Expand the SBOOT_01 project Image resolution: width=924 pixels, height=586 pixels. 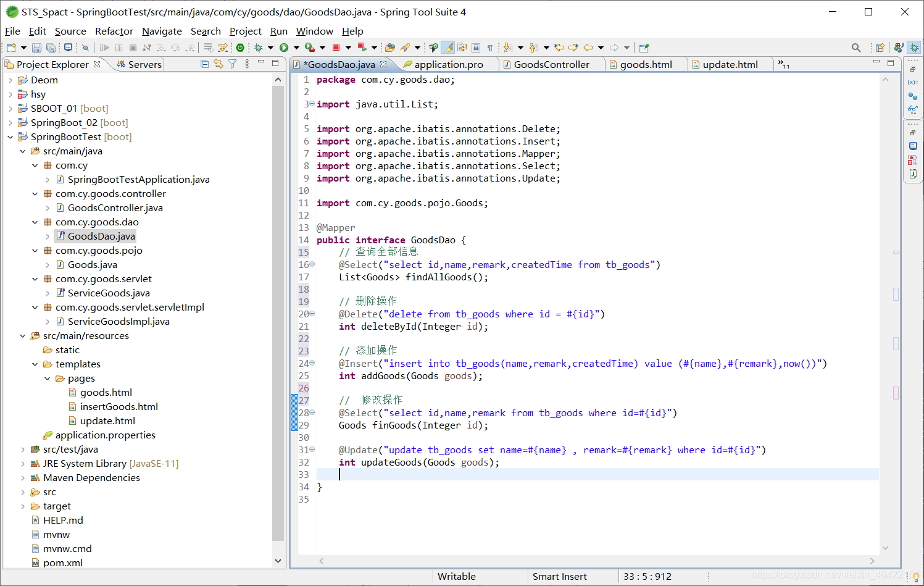(10, 108)
